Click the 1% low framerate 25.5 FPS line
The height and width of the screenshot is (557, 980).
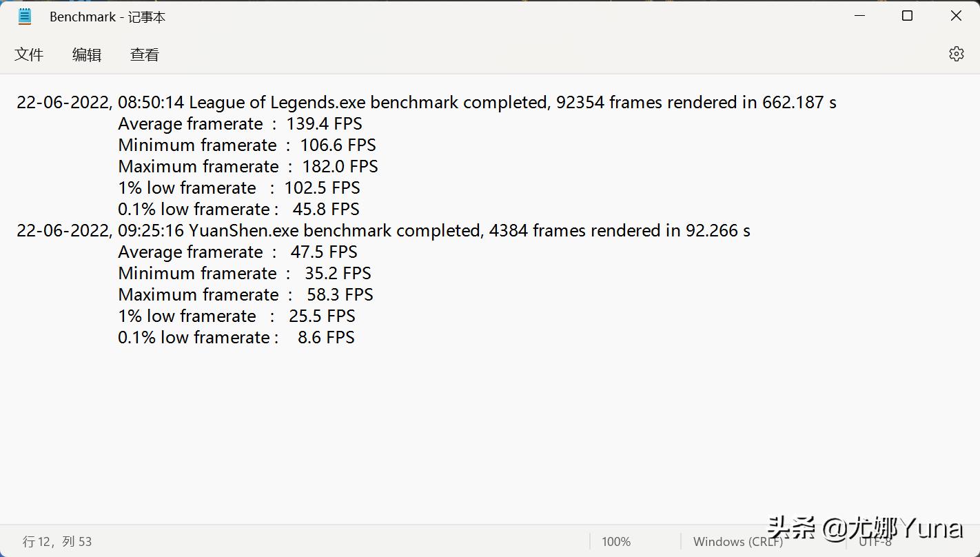coord(236,316)
